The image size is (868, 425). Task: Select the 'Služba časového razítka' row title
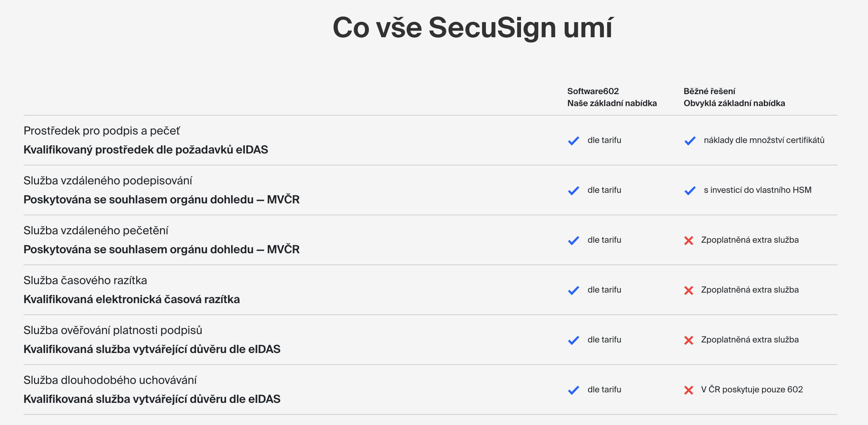point(85,280)
